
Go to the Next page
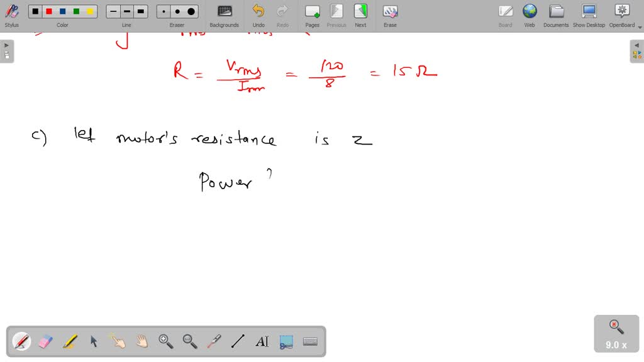coord(360,15)
